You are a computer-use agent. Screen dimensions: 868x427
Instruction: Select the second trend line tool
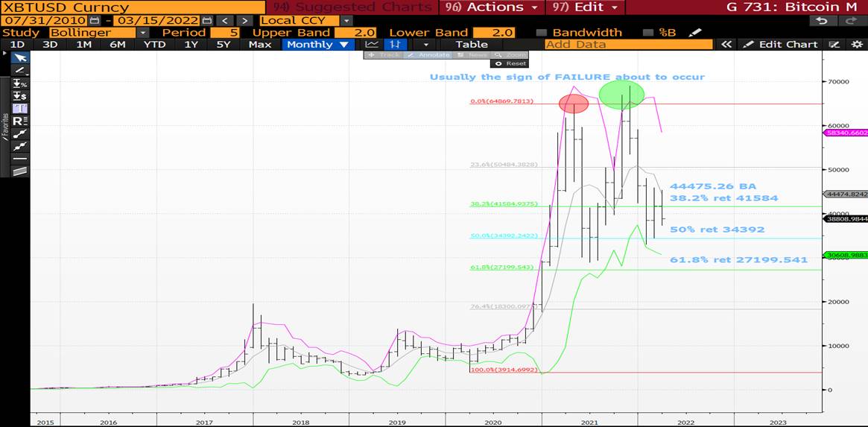20,147
